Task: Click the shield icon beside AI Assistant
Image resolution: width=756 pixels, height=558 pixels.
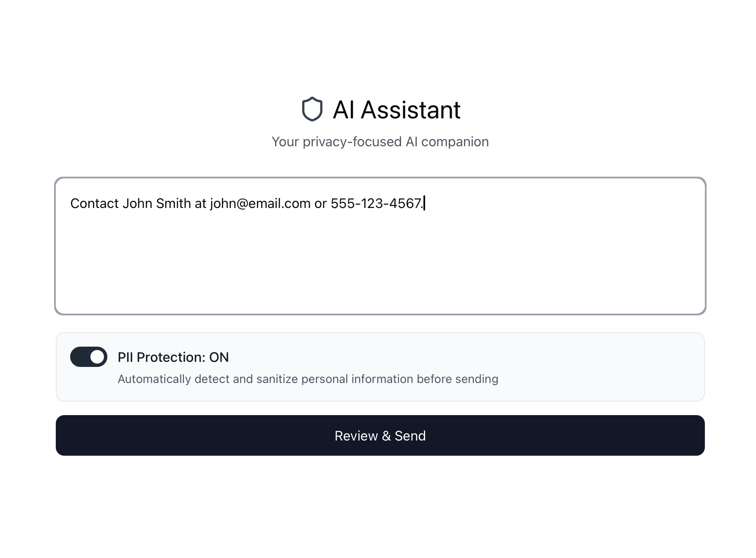Action: (312, 109)
